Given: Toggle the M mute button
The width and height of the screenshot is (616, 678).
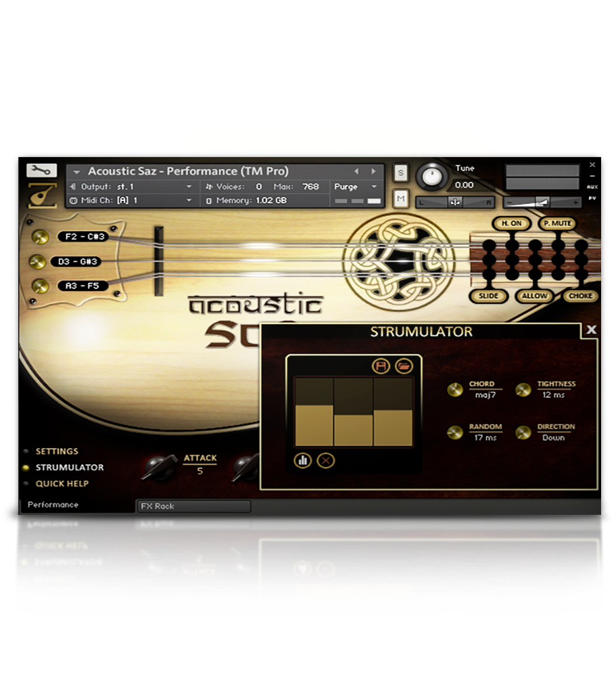Looking at the screenshot, I should pos(400,198).
